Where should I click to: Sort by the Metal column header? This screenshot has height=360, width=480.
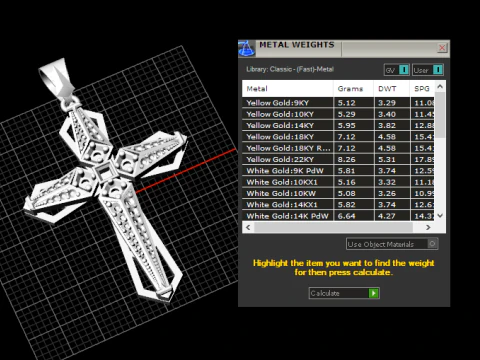pos(288,89)
